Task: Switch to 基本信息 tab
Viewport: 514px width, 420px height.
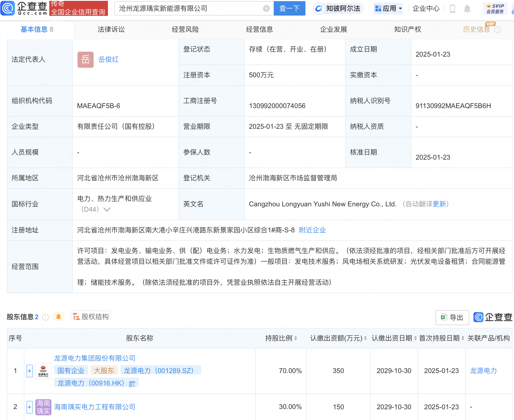Action: (37, 29)
